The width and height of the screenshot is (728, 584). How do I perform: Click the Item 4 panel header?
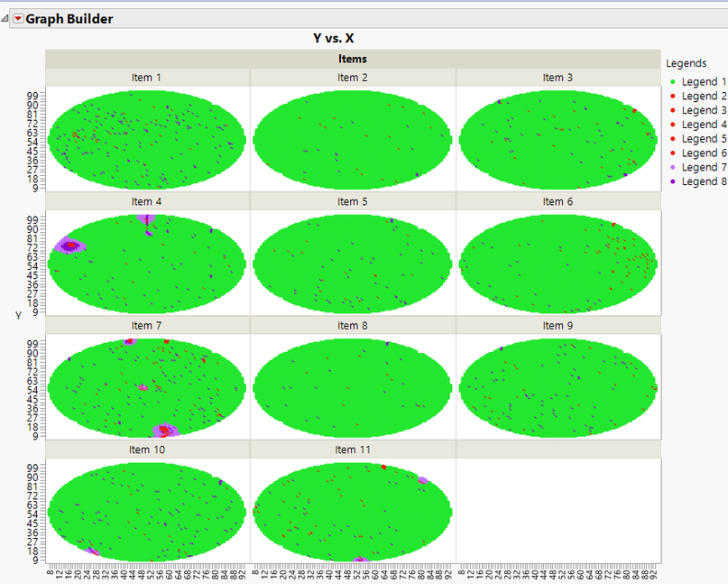pos(147,201)
